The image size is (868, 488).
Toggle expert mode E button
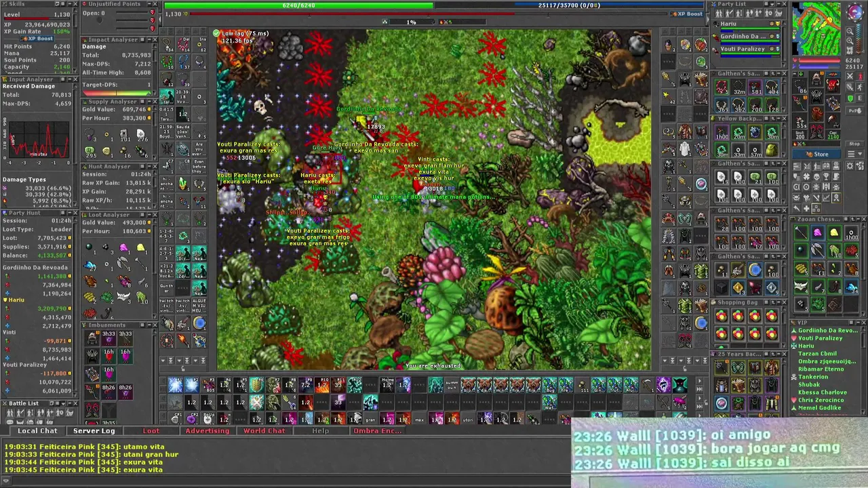859,98
